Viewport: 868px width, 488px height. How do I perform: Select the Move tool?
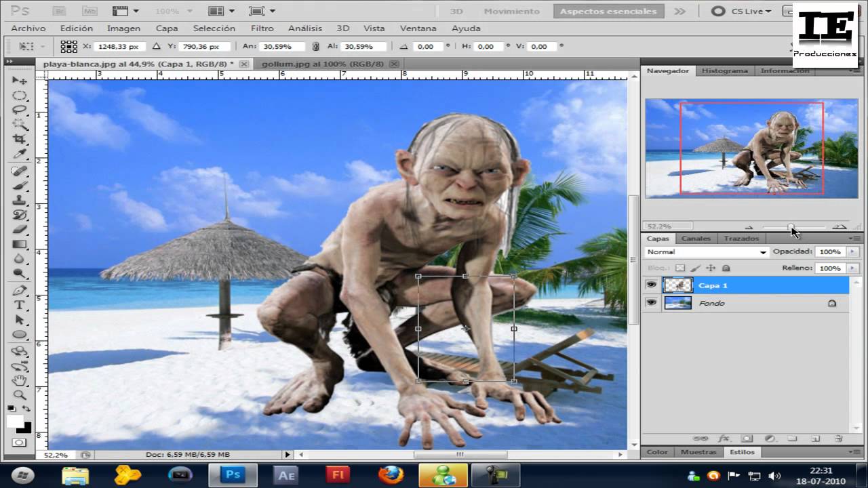pyautogui.click(x=20, y=81)
